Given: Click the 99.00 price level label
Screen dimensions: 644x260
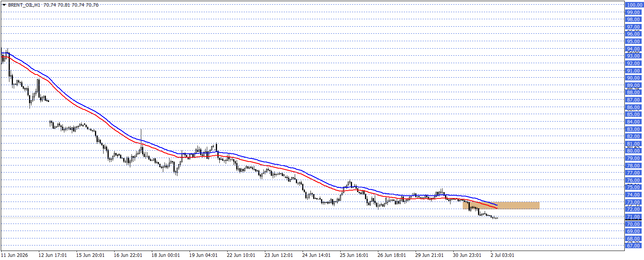Looking at the screenshot, I should coord(633,12).
